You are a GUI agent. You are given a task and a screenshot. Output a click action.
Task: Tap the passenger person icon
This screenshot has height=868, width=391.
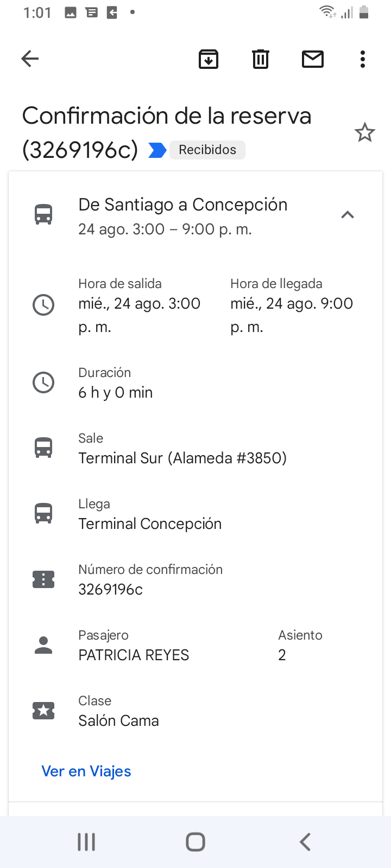(x=43, y=645)
